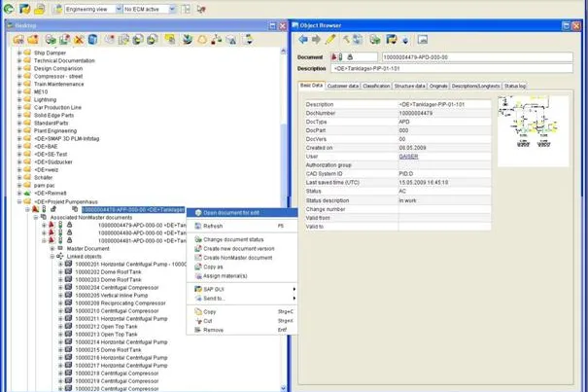Open the Descriptions/Longtexts tab
This screenshot has height=392, width=588.
tap(475, 86)
